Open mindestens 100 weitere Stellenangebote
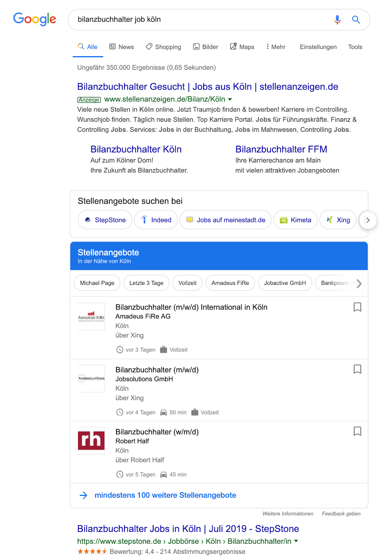The width and height of the screenshot is (392, 558). tap(165, 495)
